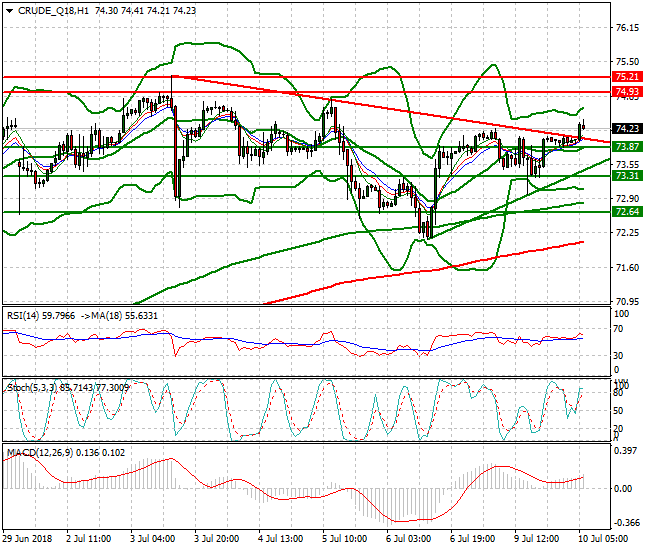Click the red 74.93 price level label
This screenshot has height=550, width=650.
pos(627,92)
